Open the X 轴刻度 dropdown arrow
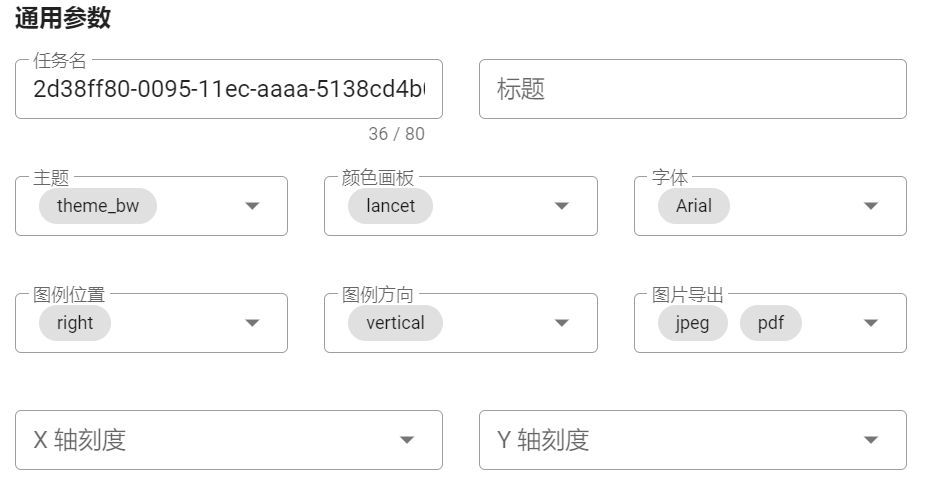The height and width of the screenshot is (478, 927). (407, 440)
